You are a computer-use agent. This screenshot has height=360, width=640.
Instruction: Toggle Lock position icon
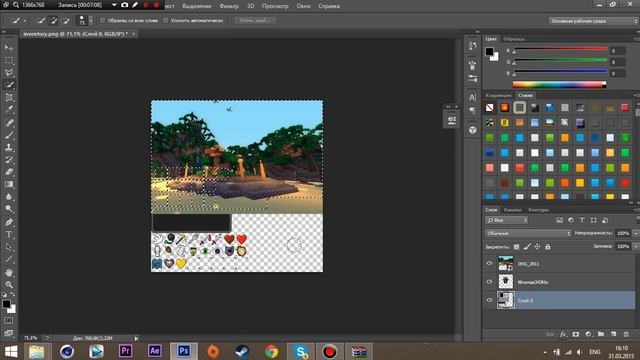pyautogui.click(x=537, y=247)
